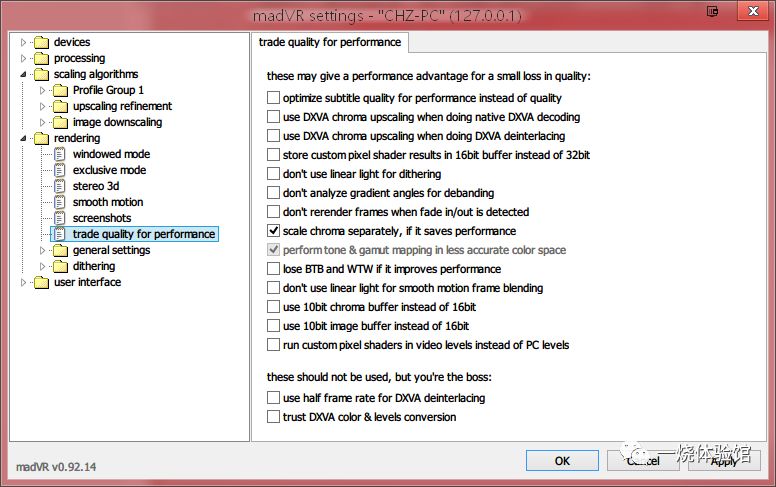Screen dimensions: 776x487
Task: Expand the processing tree node
Action: 23,58
